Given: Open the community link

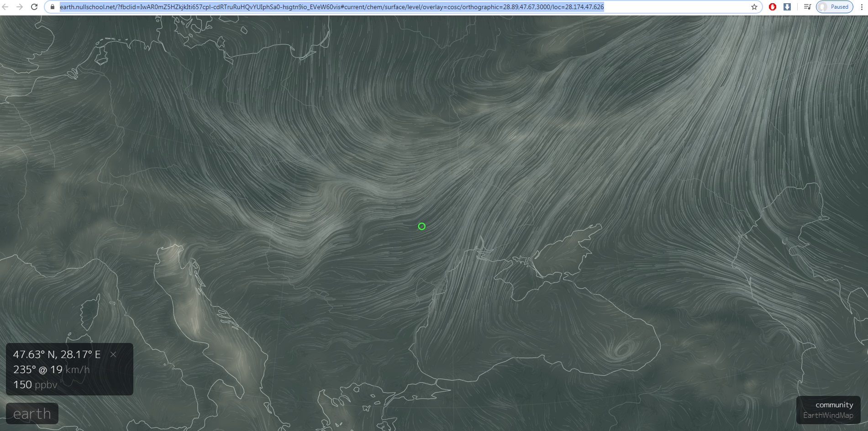Looking at the screenshot, I should [834, 405].
